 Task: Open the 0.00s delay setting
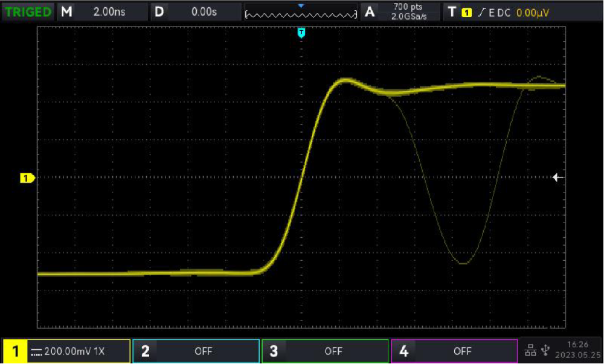[204, 11]
